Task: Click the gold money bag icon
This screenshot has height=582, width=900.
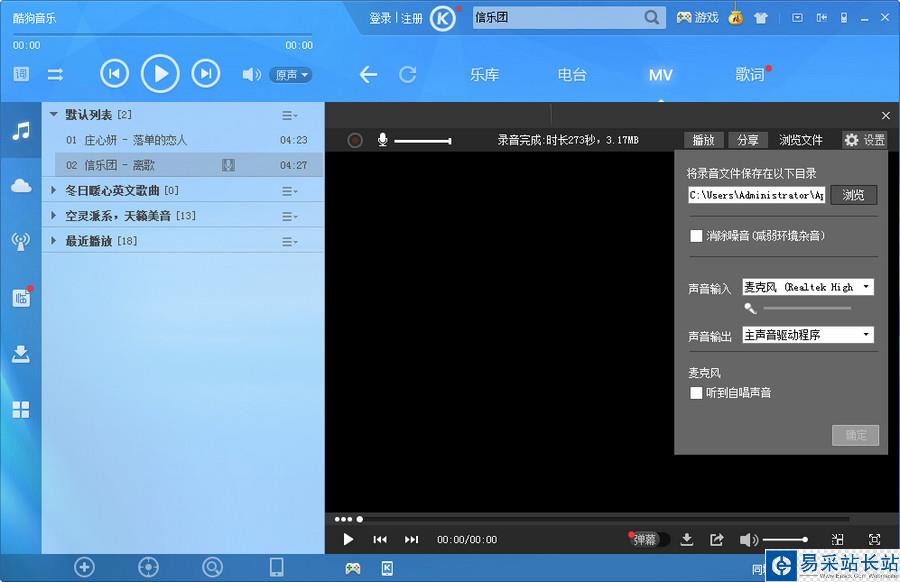Action: pos(735,18)
